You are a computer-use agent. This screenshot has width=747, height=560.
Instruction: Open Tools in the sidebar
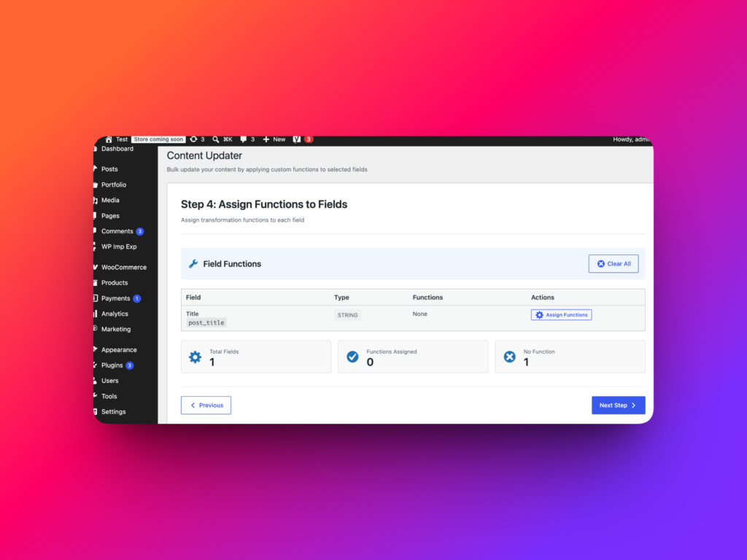pos(109,396)
